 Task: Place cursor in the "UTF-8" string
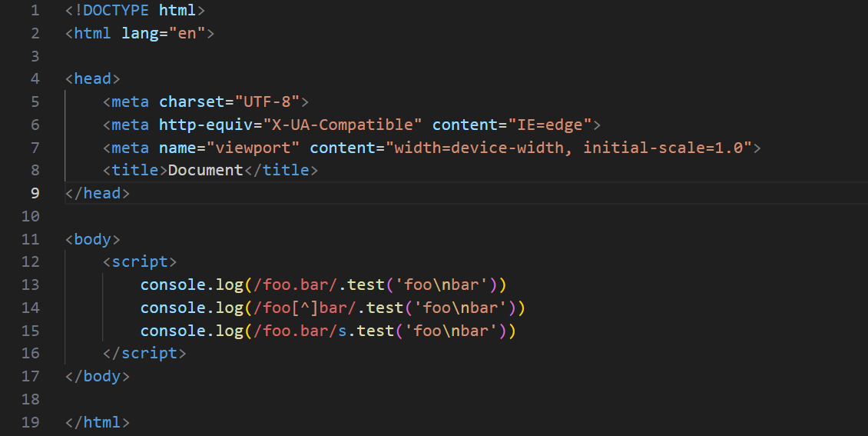pos(267,102)
